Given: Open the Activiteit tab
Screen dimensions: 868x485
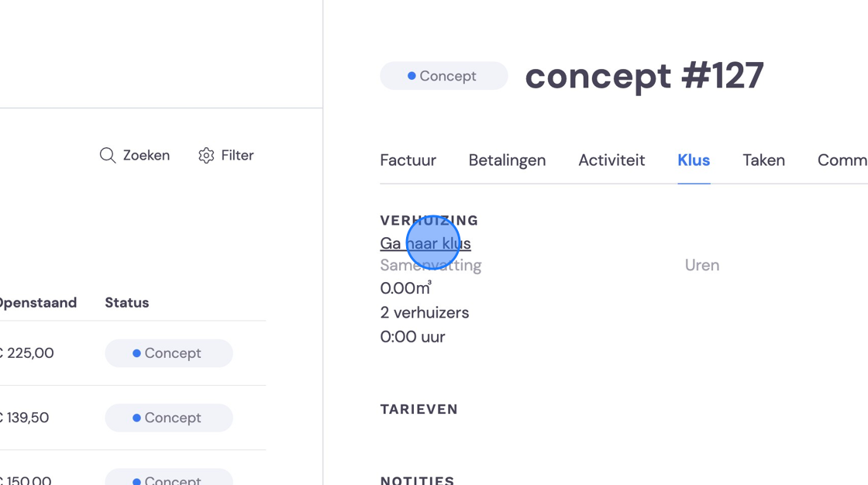Looking at the screenshot, I should click(x=611, y=160).
